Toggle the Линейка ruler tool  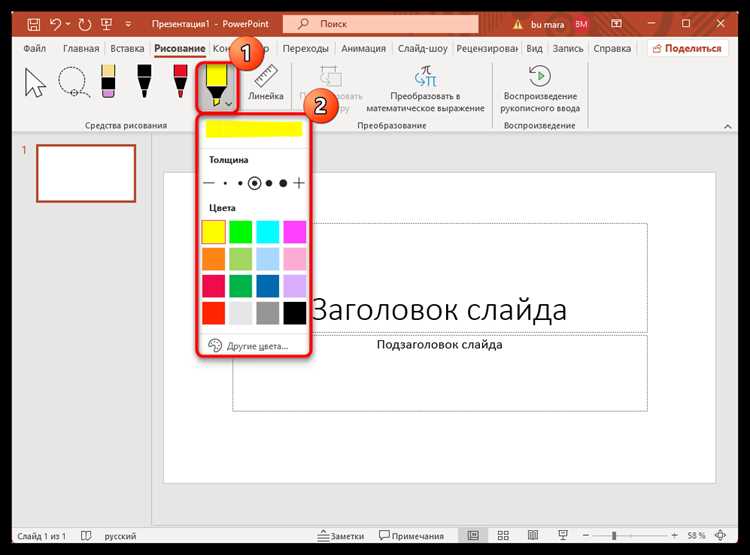tap(265, 82)
